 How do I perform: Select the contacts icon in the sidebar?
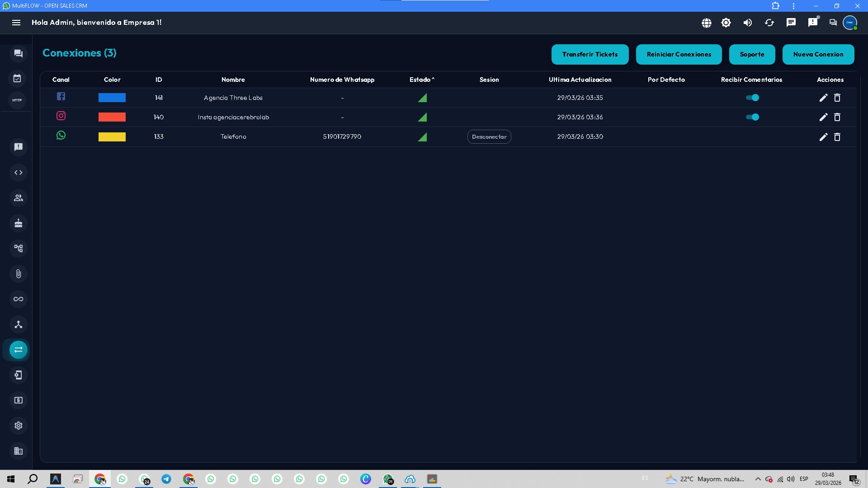tap(18, 197)
